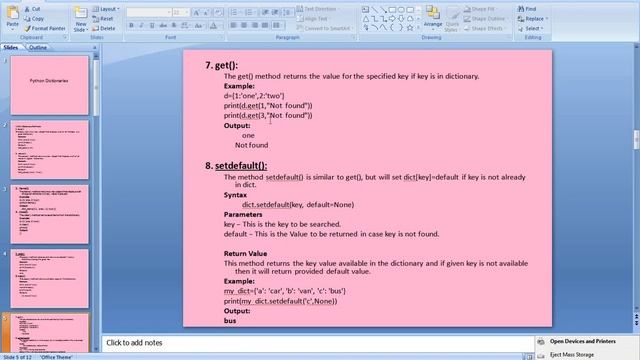Screen dimensions: 640x360
Task: Click Replace in the Editing group
Action: point(533,18)
